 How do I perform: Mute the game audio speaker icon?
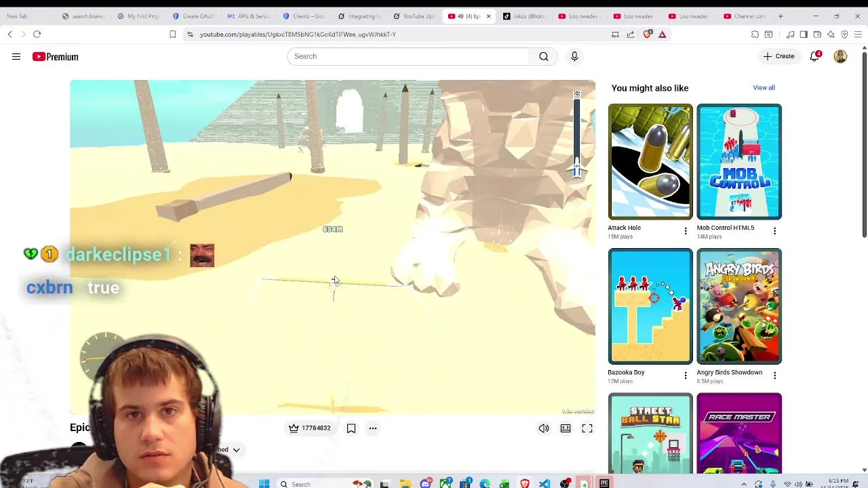(544, 428)
